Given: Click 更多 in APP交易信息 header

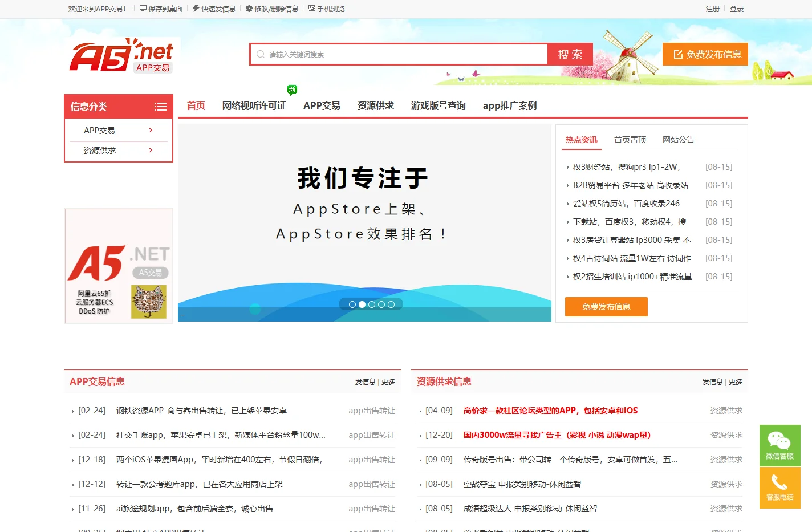Looking at the screenshot, I should (x=388, y=382).
